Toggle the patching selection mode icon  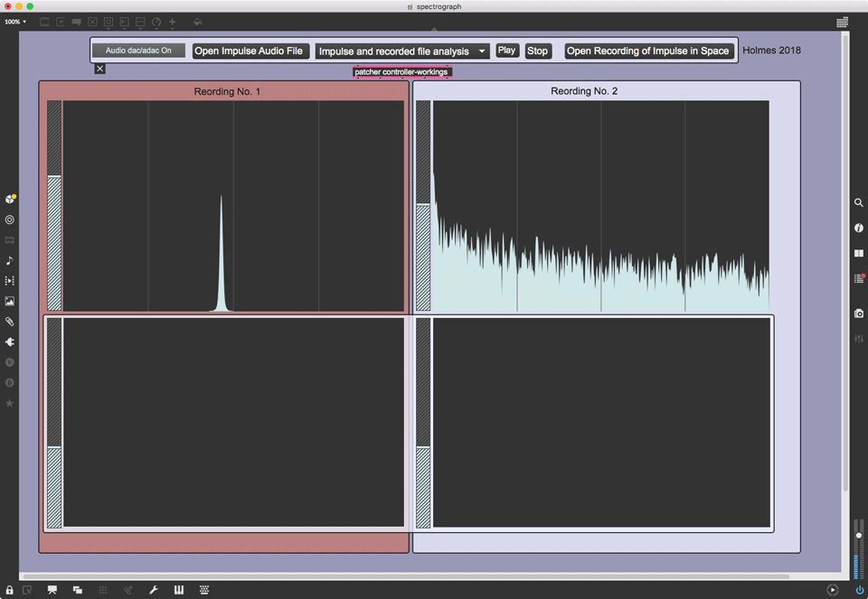pyautogui.click(x=26, y=590)
